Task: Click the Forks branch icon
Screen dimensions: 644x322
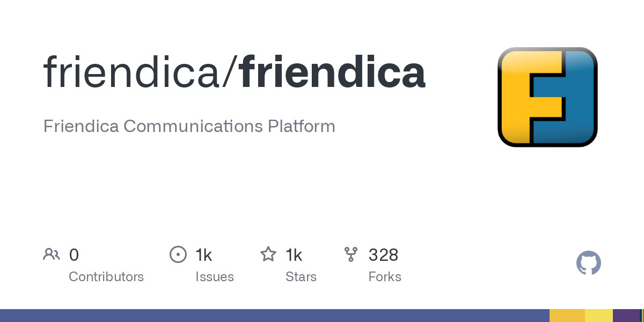Action: pyautogui.click(x=351, y=254)
